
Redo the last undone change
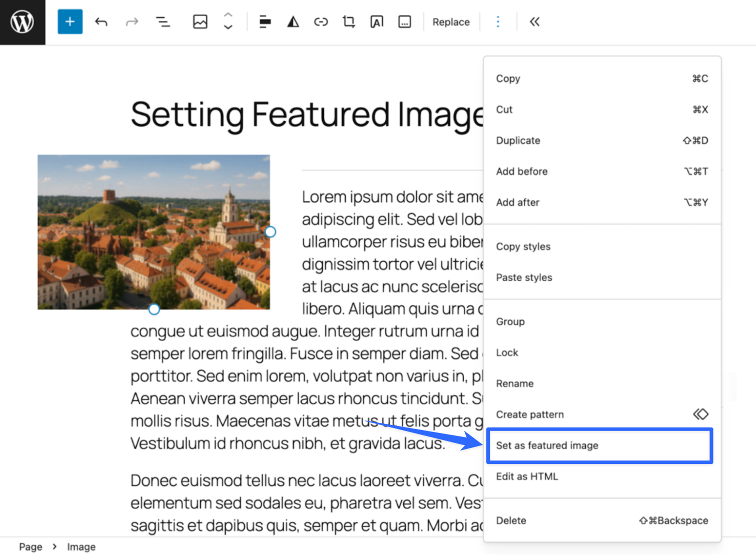click(x=132, y=22)
